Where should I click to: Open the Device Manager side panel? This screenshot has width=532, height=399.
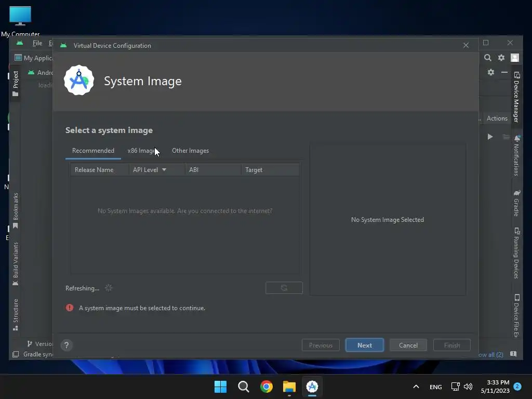click(x=516, y=97)
